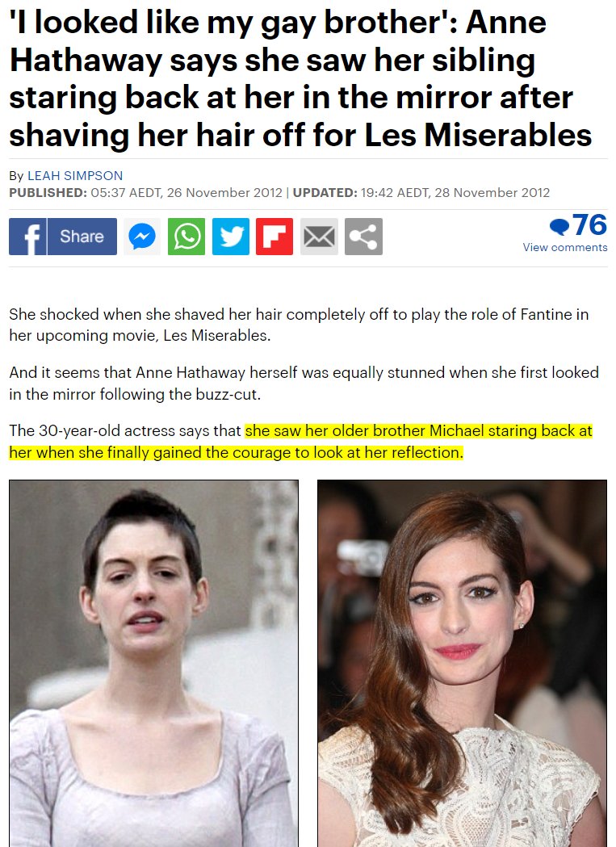Click the yellow highlighted sentence about Michael

click(300, 442)
